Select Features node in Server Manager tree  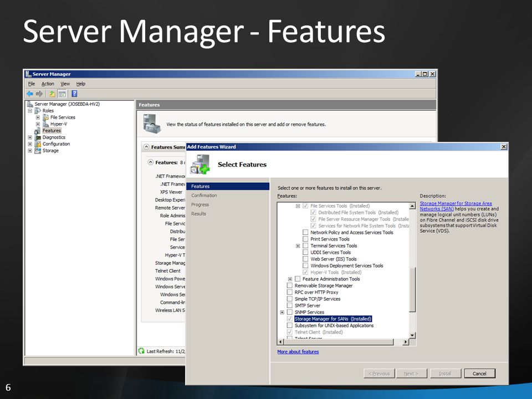point(52,131)
